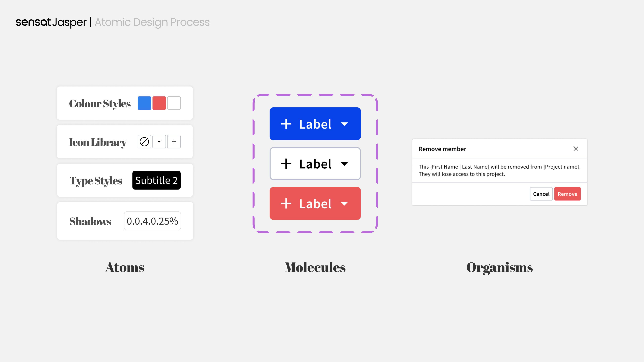Select the blue colour swatch
The image size is (644, 362).
(144, 103)
